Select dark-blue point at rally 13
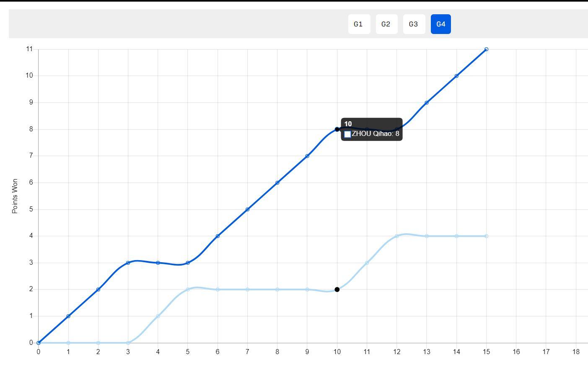 pyautogui.click(x=427, y=103)
